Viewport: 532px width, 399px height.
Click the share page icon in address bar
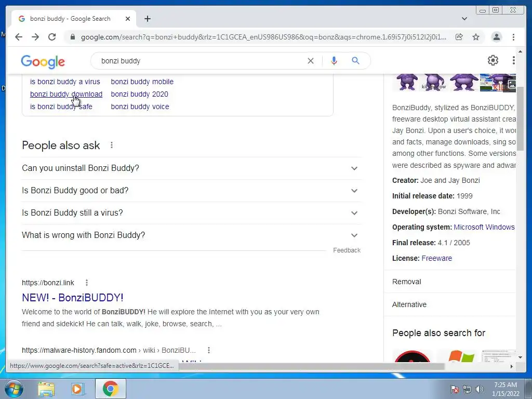459,37
